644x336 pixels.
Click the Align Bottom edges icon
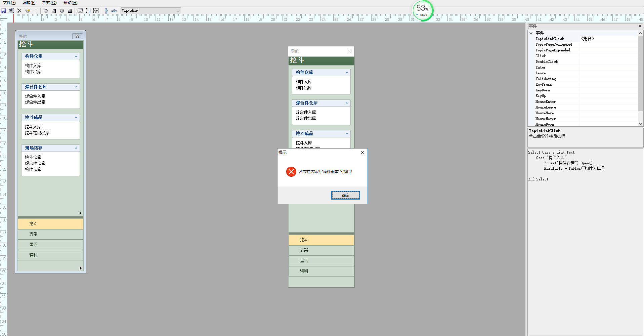coord(70,11)
